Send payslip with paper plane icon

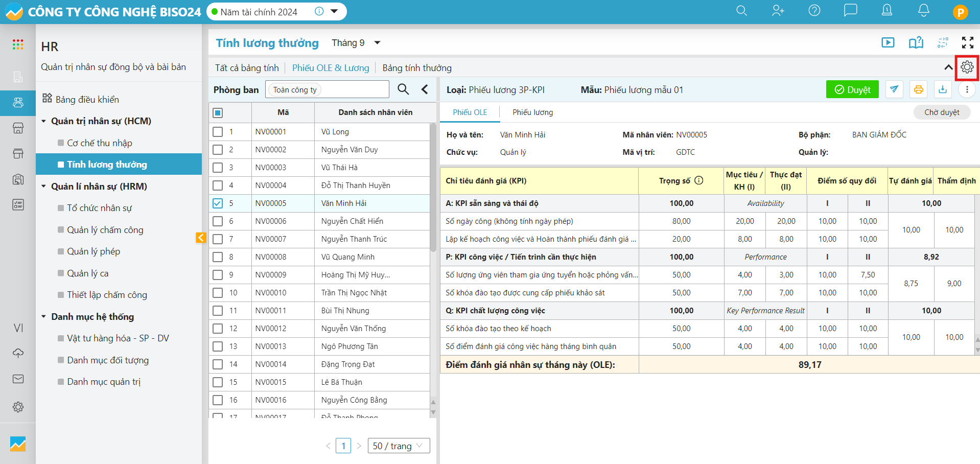(894, 89)
